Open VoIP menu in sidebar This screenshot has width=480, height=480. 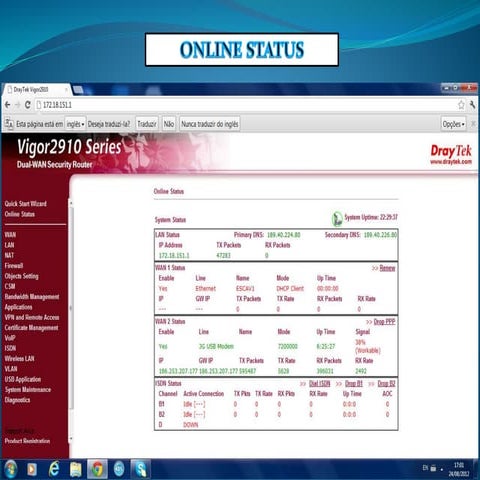[x=10, y=338]
